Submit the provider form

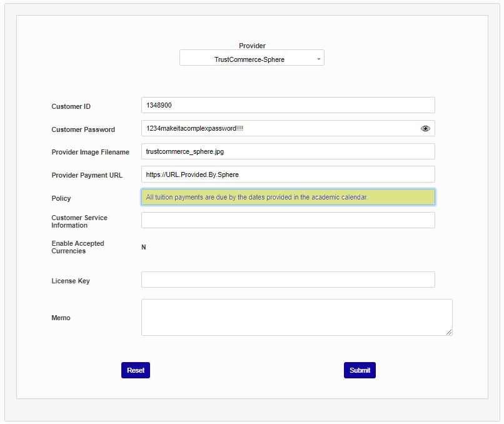point(360,370)
